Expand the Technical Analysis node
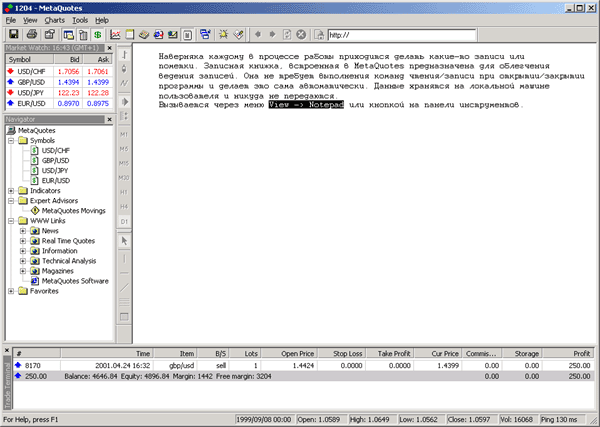Viewport: 600px width, 427px height. click(x=23, y=261)
